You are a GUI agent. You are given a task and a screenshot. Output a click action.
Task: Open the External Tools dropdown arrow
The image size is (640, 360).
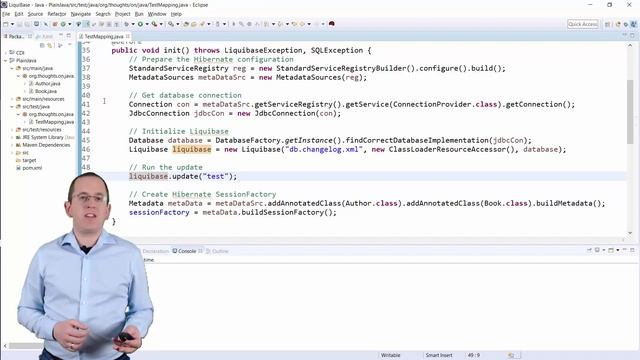coord(161,24)
